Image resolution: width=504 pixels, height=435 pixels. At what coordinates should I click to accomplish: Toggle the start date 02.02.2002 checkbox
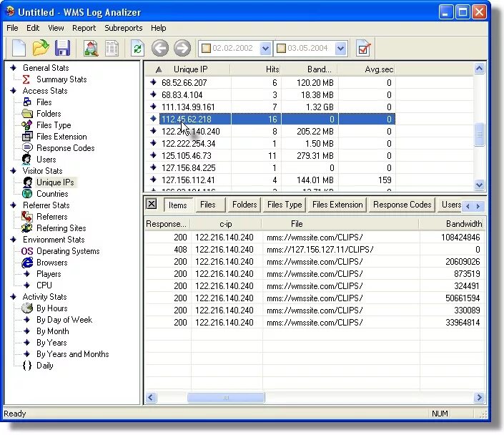click(206, 48)
